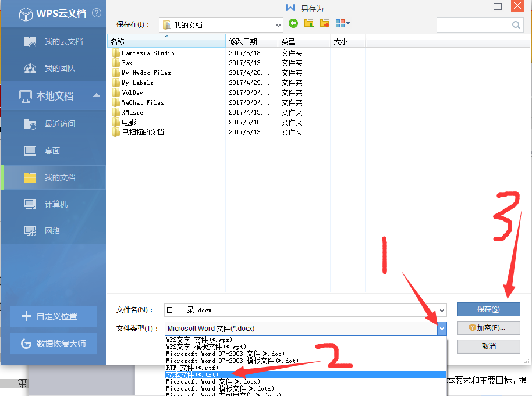Choose WPS文字 模板文件(*.wpt) file type

306,347
